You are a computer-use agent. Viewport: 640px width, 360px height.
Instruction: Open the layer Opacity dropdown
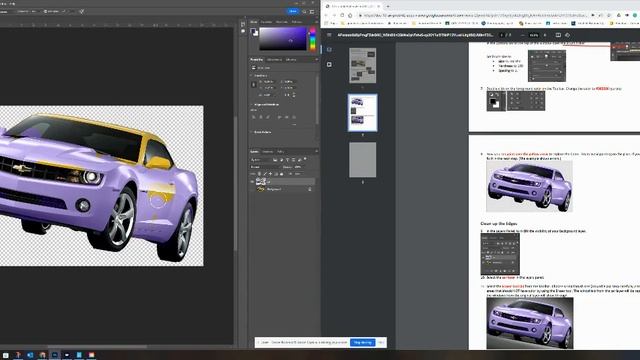pos(298,167)
